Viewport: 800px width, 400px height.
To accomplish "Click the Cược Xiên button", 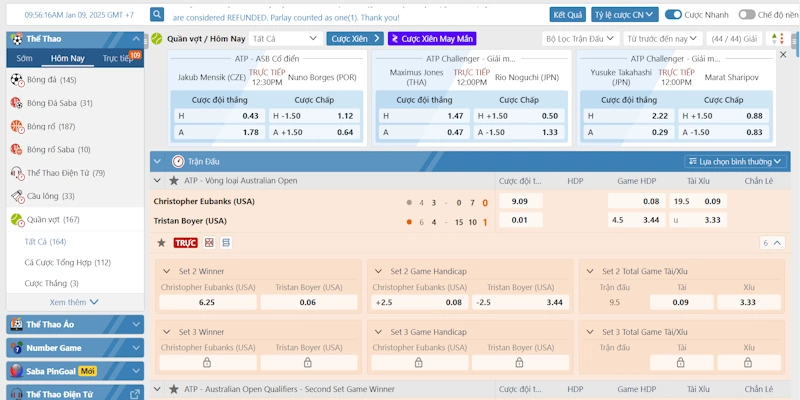I will [x=355, y=39].
